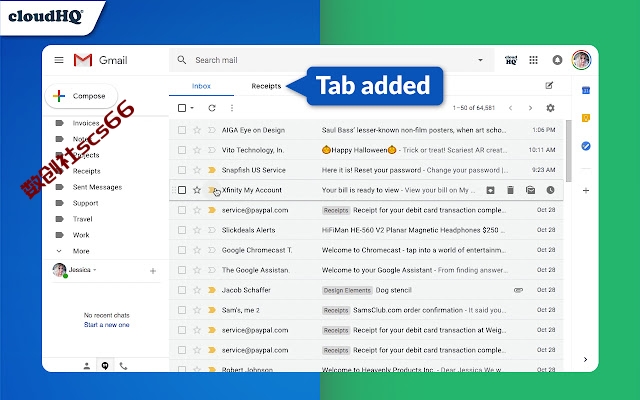Click the search magnifier icon
This screenshot has width=640, height=400.
click(x=182, y=60)
